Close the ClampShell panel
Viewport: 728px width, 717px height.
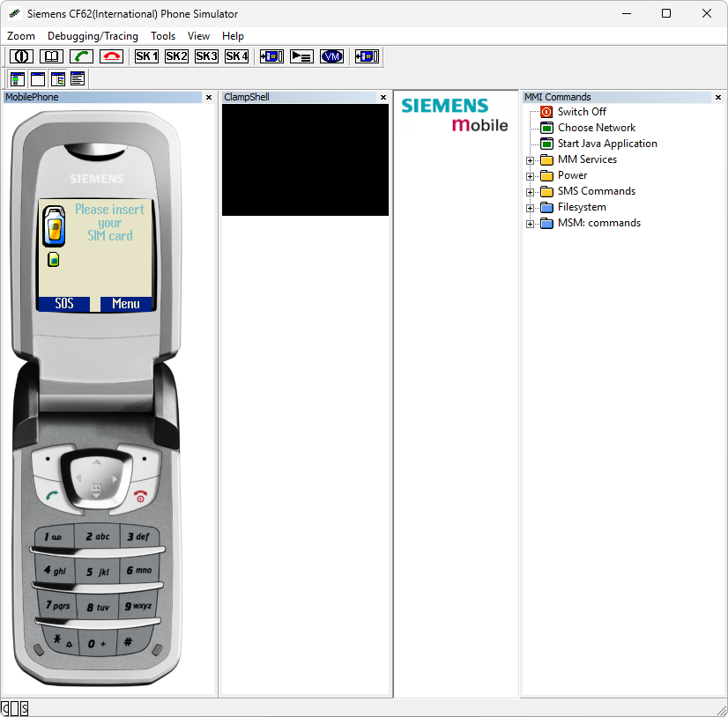click(x=383, y=98)
